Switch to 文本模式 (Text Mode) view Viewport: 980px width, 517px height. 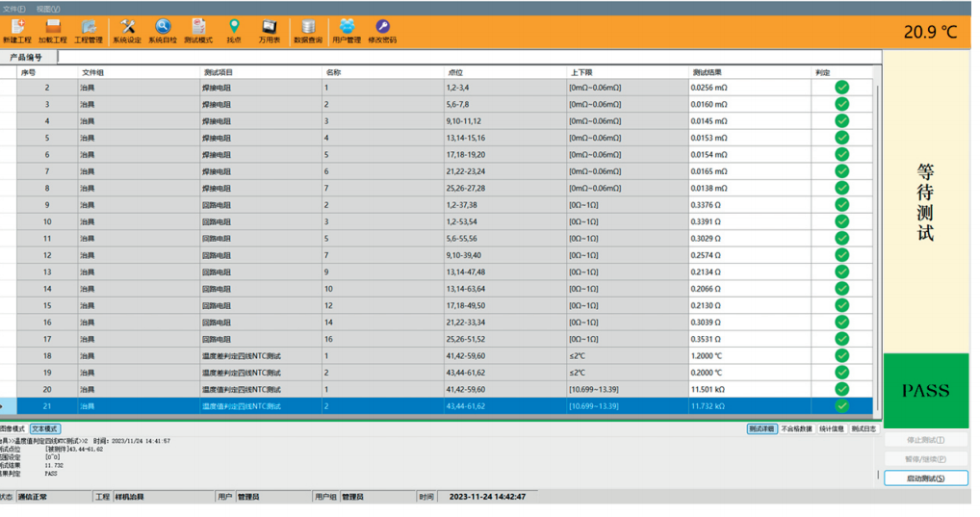click(x=44, y=428)
